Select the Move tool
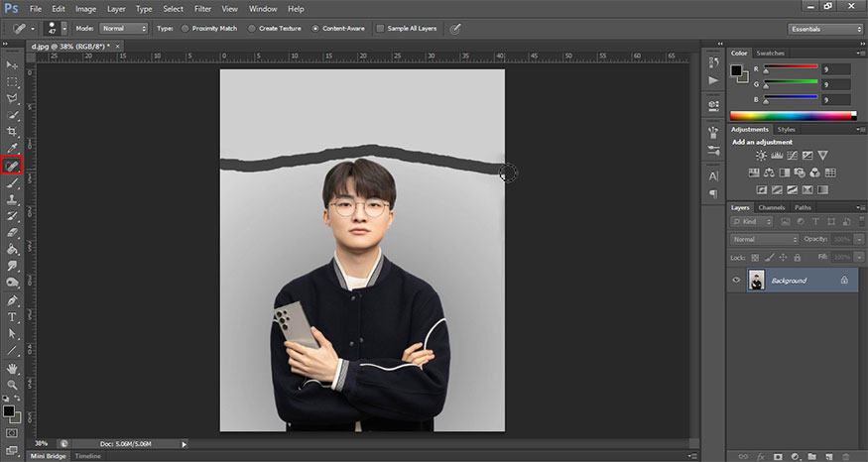 click(12, 65)
